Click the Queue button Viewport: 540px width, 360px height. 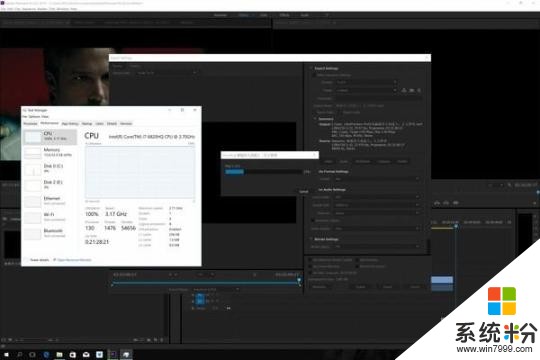click(x=361, y=287)
